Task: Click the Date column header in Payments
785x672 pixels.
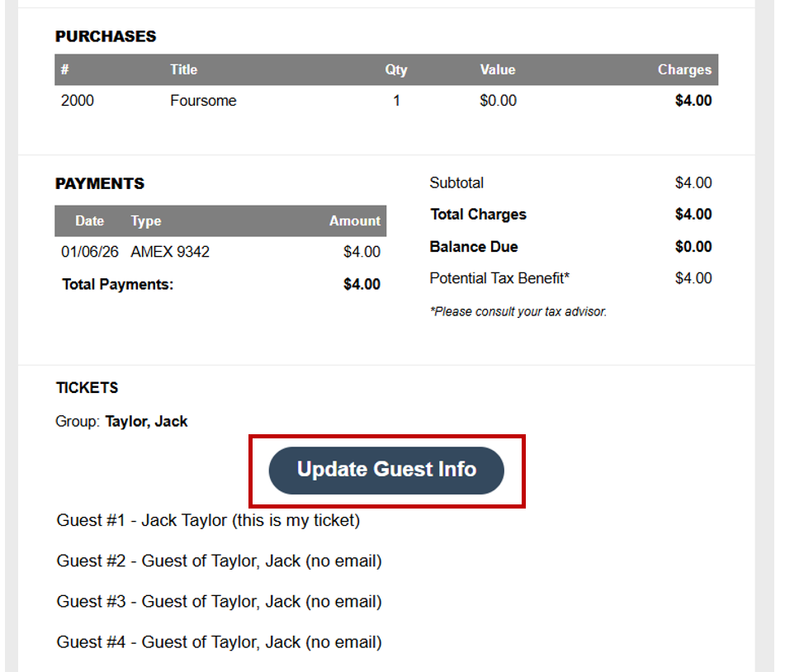Action: tap(89, 221)
